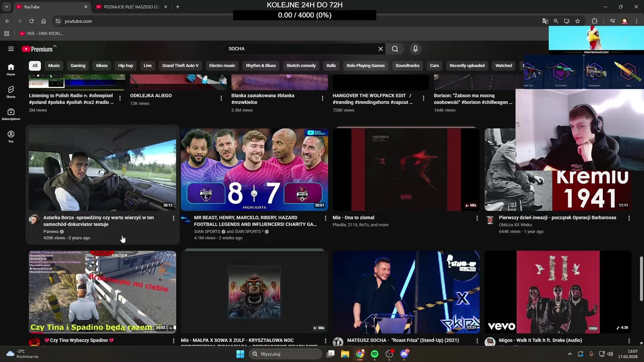This screenshot has width=644, height=362.
Task: Open the YouTube guide hamburger menu
Action: [11, 49]
